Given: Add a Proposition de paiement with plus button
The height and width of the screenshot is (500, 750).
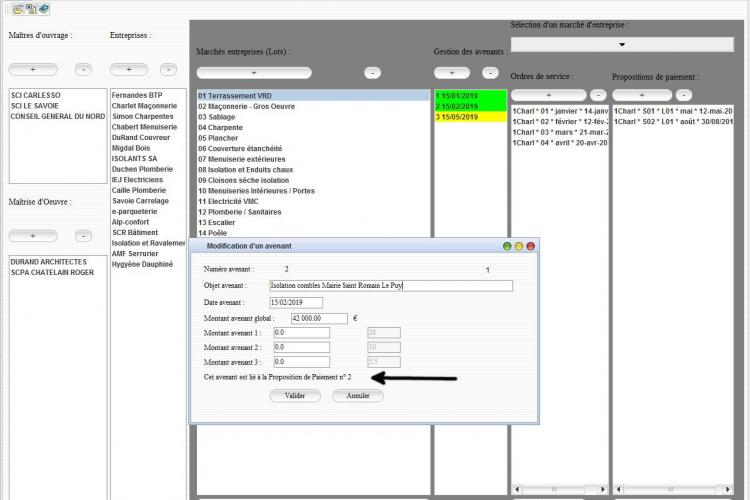Looking at the screenshot, I should coord(642,95).
